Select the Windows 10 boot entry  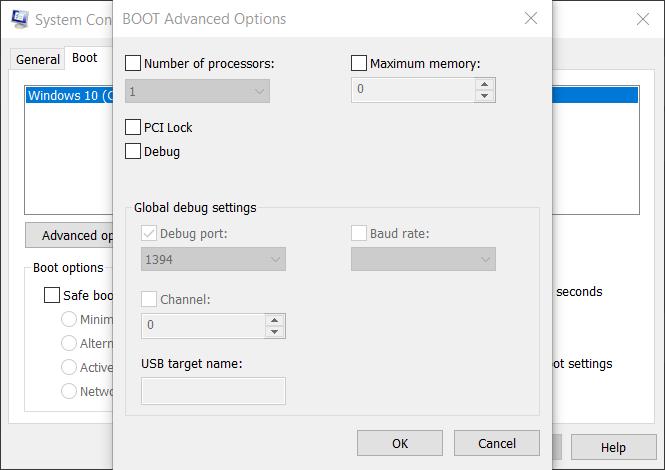click(67, 96)
